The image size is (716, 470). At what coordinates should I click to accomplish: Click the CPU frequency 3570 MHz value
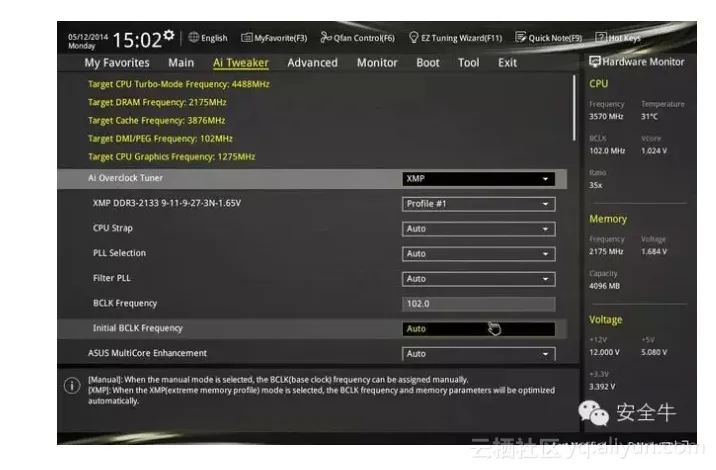(606, 116)
